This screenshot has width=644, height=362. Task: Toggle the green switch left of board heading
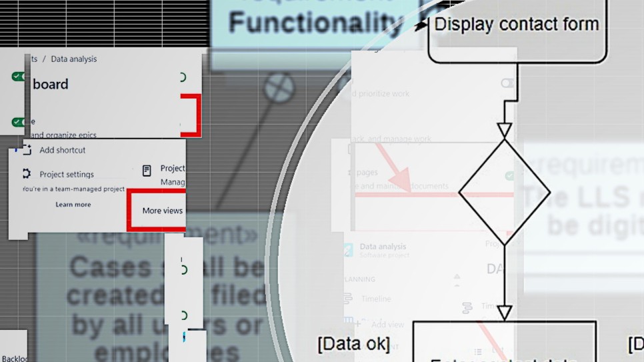point(19,77)
